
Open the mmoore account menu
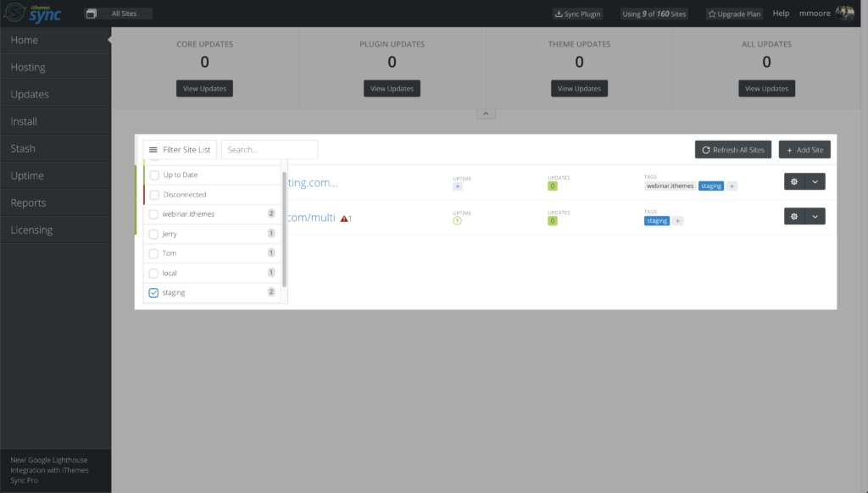tap(815, 14)
